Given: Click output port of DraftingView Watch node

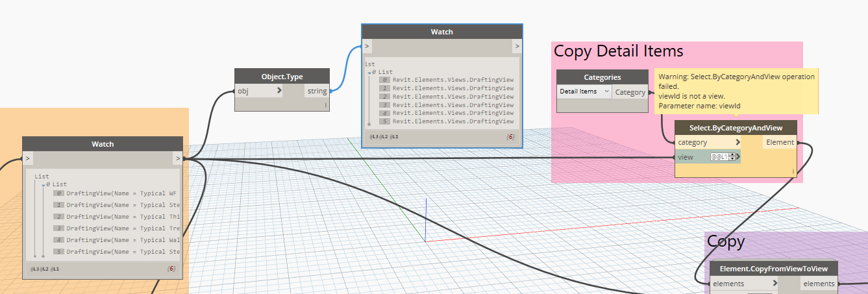Looking at the screenshot, I should [177, 158].
